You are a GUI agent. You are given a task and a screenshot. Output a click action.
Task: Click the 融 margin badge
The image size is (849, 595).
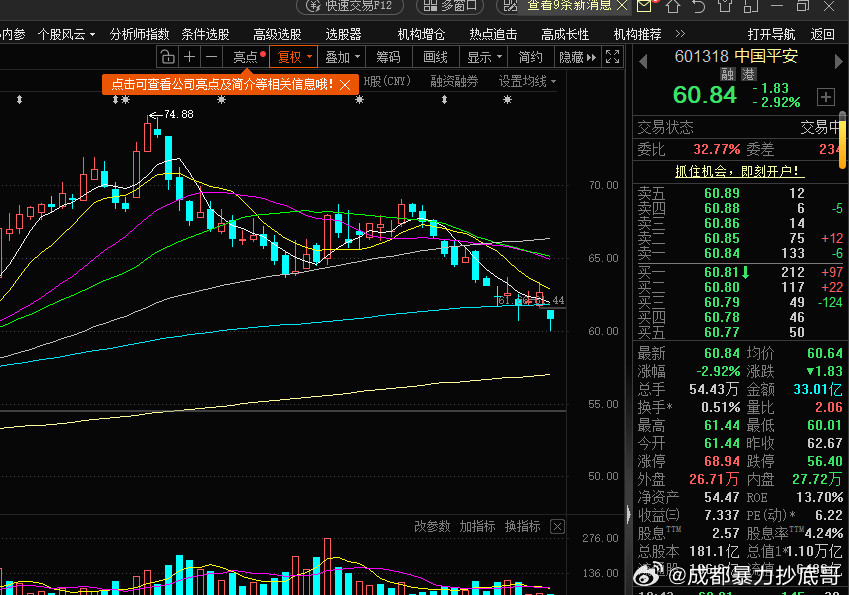pos(728,74)
